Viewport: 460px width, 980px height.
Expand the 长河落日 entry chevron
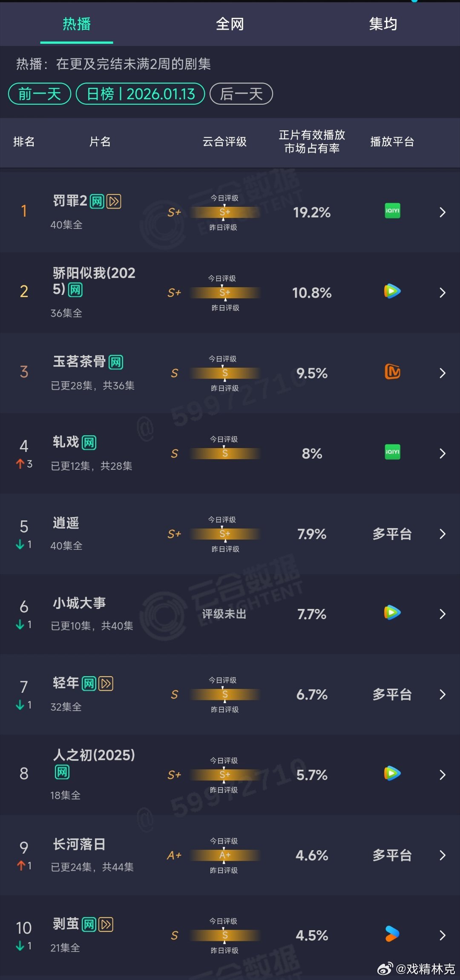[x=443, y=855]
